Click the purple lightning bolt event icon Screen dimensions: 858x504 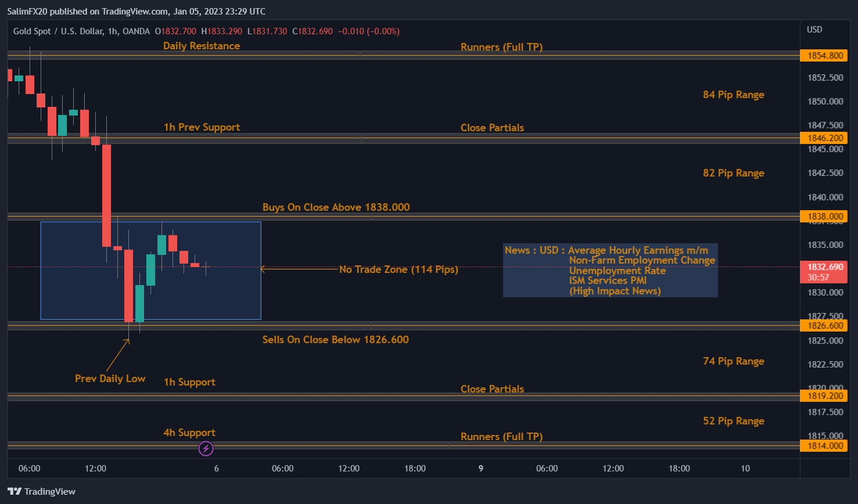tap(207, 448)
